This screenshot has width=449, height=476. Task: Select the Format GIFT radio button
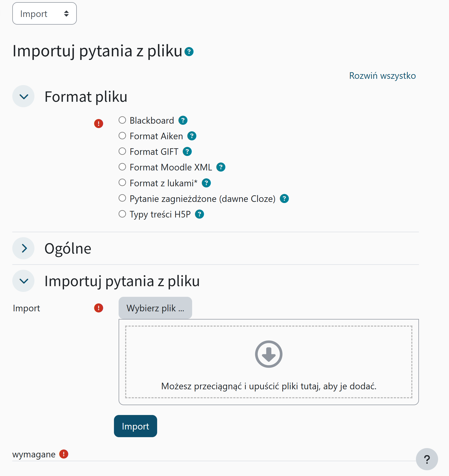(x=122, y=151)
